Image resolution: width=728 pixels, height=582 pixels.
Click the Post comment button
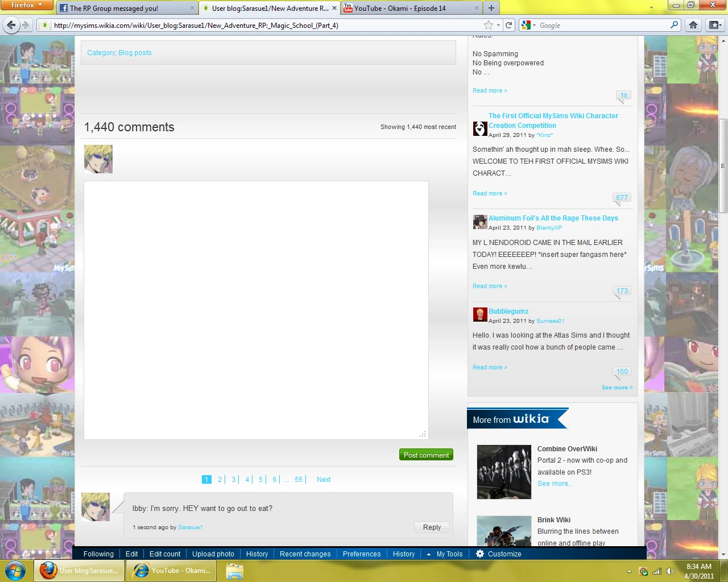[426, 454]
